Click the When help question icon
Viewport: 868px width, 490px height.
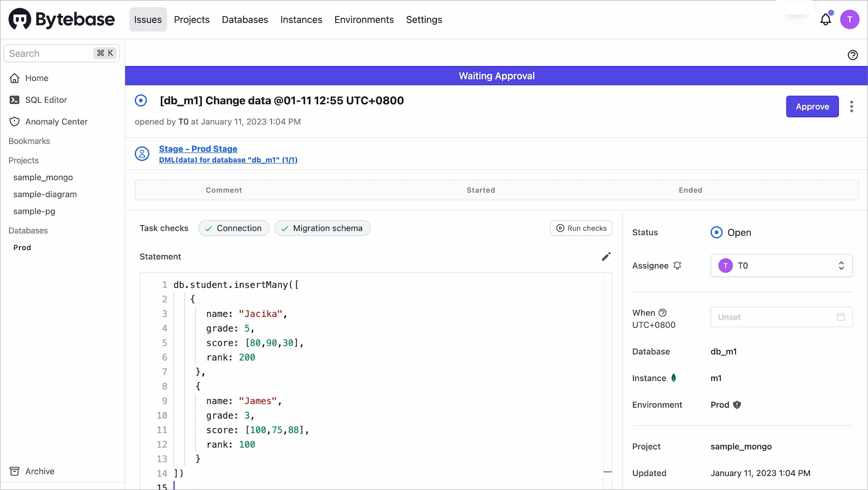[x=662, y=313]
